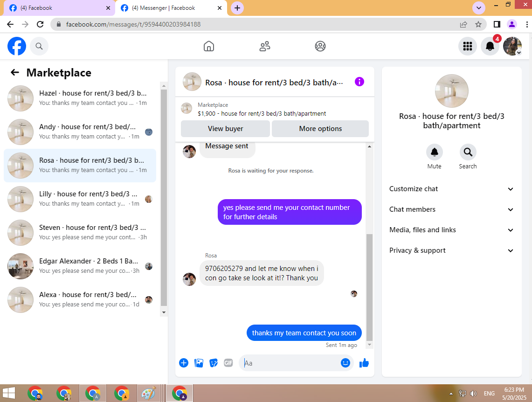Viewport: 532px width, 402px height.
Task: Open the account profile picture menu
Action: tap(512, 46)
